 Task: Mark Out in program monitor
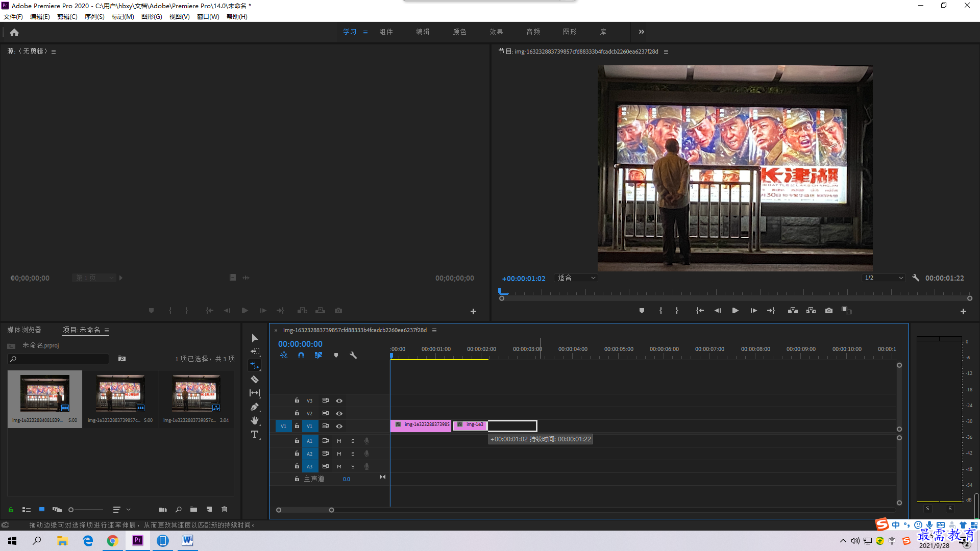coord(677,311)
